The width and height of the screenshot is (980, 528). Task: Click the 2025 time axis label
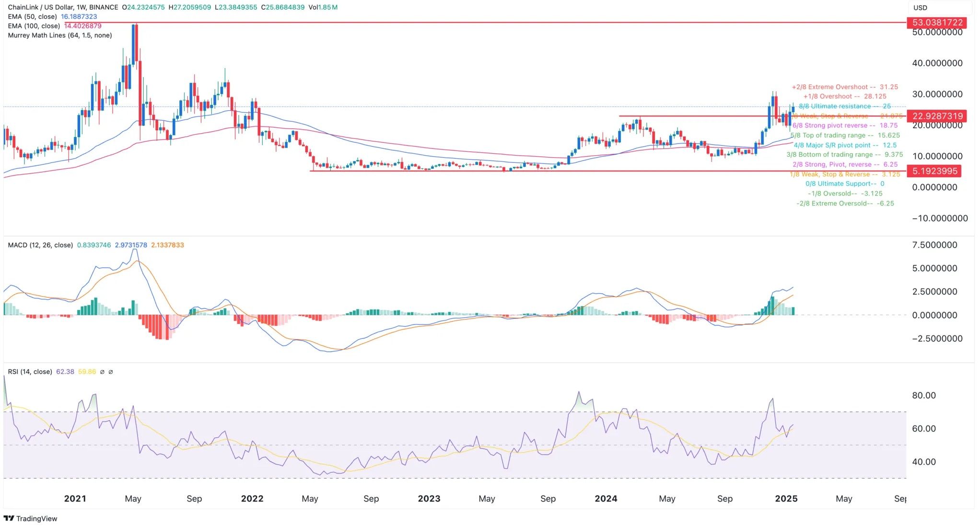(786, 499)
